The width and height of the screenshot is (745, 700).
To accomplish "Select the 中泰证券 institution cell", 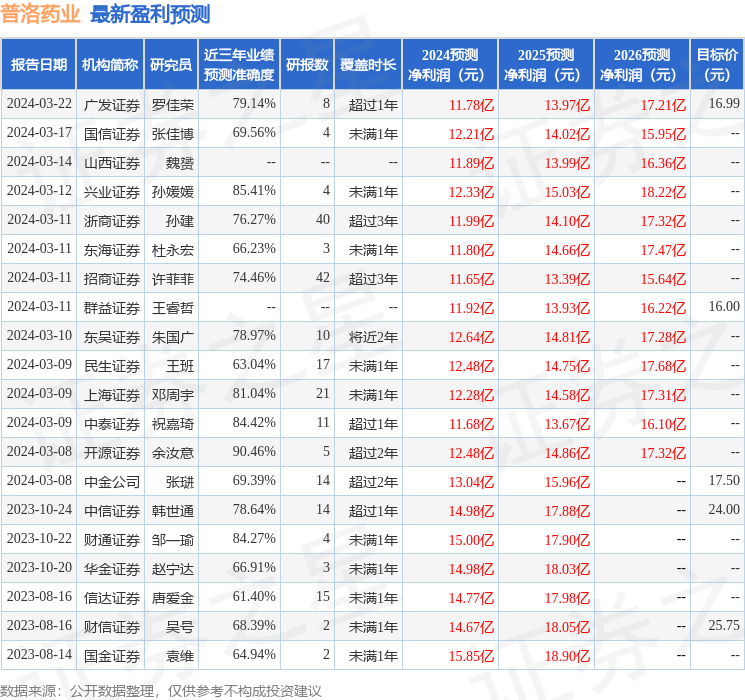I will pyautogui.click(x=112, y=424).
